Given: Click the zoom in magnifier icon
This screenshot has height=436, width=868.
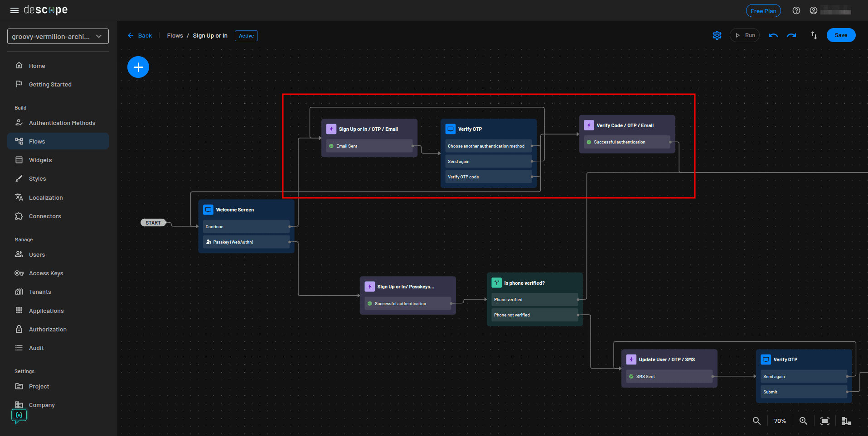Looking at the screenshot, I should (803, 421).
